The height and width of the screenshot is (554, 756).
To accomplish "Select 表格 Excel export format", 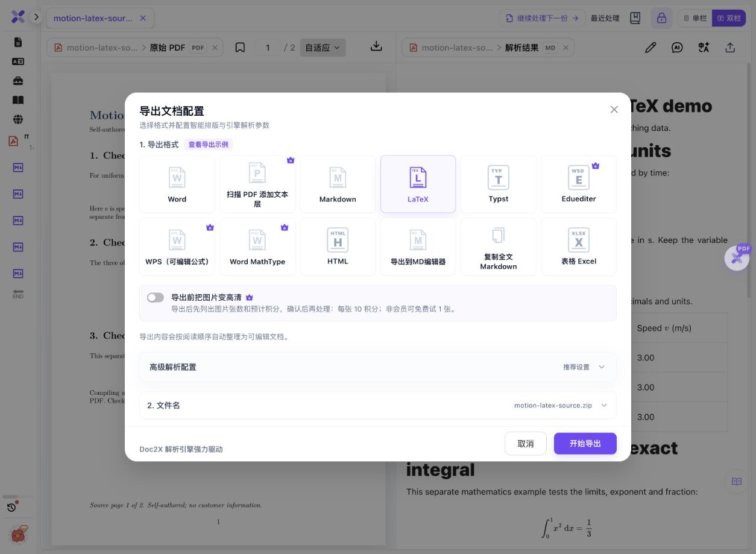I will click(x=579, y=247).
